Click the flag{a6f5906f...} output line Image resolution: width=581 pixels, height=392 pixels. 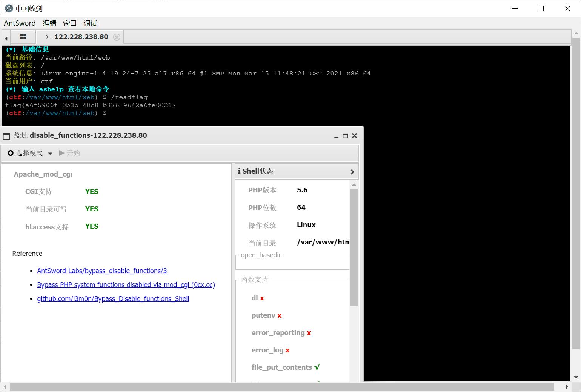(x=90, y=105)
